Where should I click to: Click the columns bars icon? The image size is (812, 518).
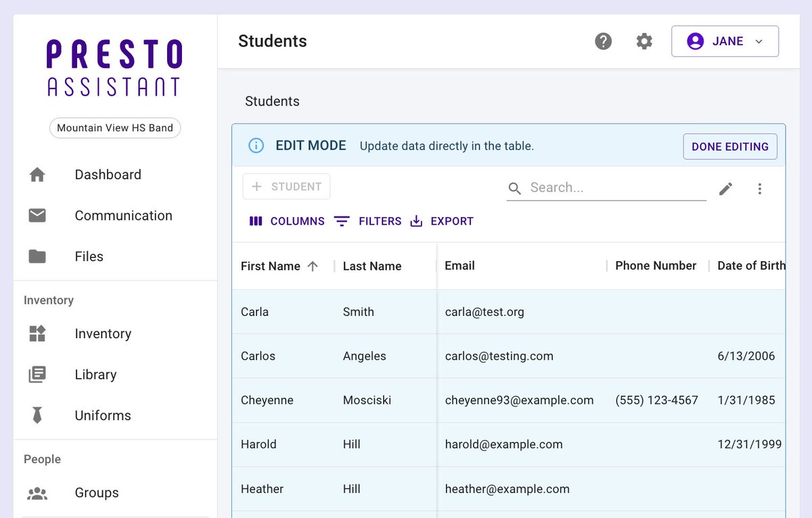tap(256, 221)
